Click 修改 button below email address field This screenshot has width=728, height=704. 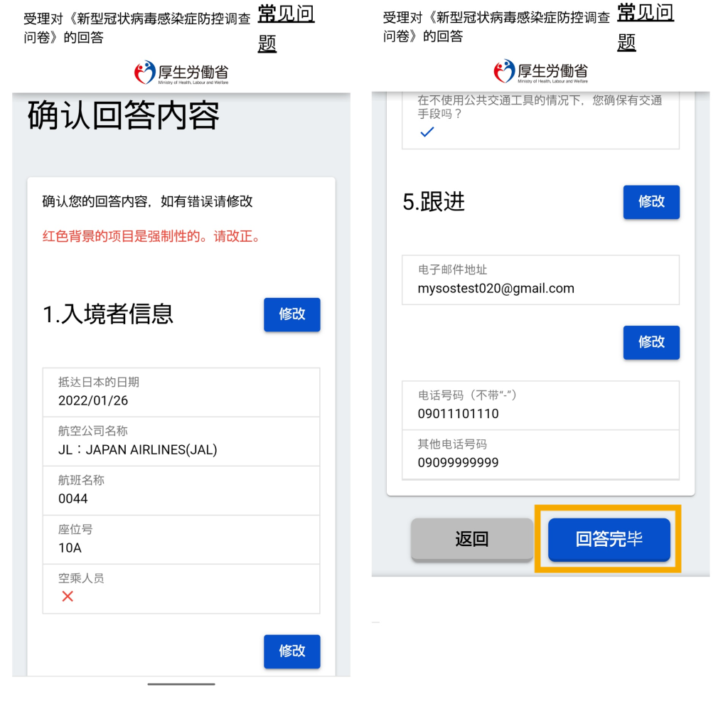[651, 342]
